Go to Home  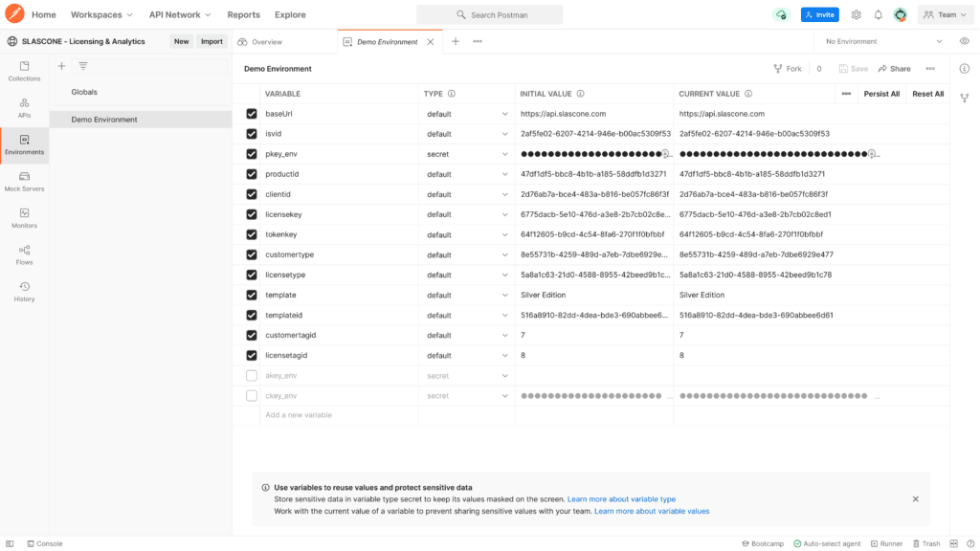coord(44,14)
